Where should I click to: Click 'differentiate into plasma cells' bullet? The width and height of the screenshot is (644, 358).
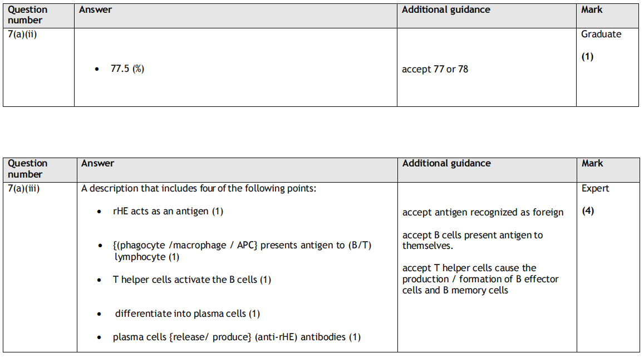pos(187,314)
